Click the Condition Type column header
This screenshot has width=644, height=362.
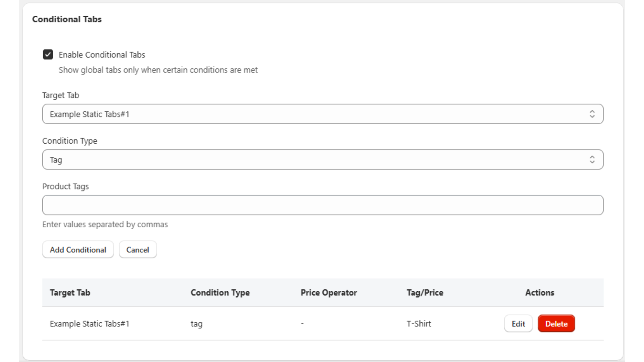pos(220,292)
